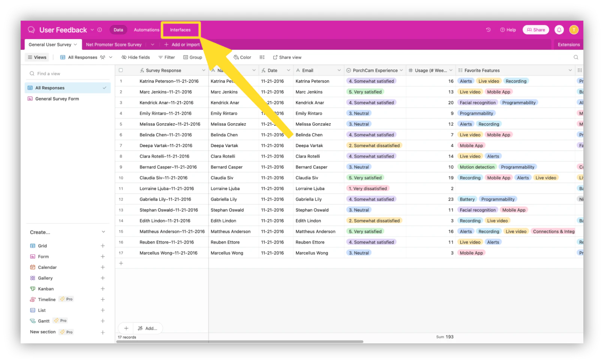The height and width of the screenshot is (364, 604).
Task: Add new record with plus below row 17
Action: click(x=121, y=263)
